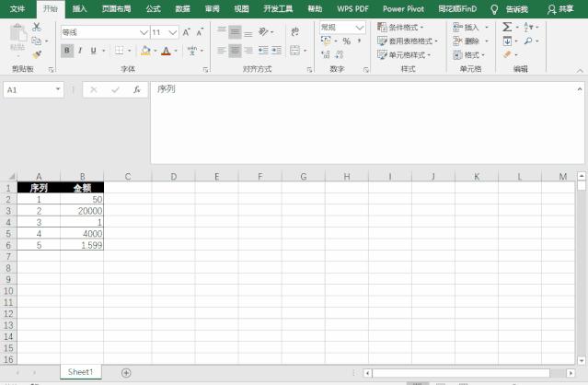Image resolution: width=588 pixels, height=385 pixels.
Task: Switch to 公式 ribbon tab
Action: click(x=153, y=9)
